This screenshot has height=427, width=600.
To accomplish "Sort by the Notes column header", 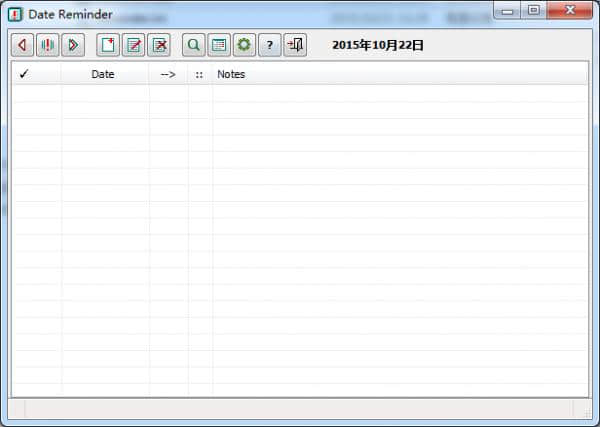I will (231, 74).
